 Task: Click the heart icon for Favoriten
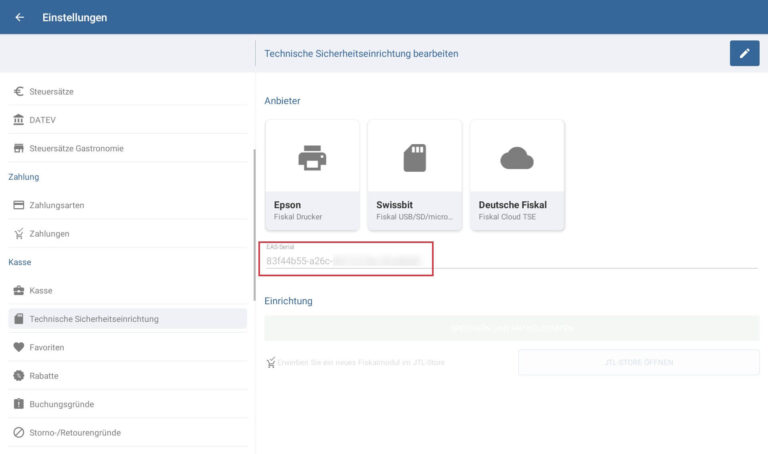19,347
